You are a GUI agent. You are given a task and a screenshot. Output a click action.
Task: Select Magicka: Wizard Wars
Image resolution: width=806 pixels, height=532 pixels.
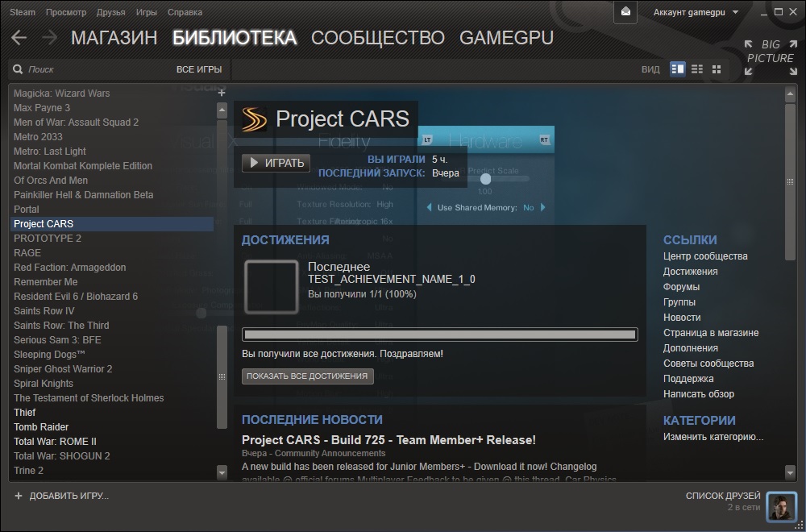click(112, 94)
